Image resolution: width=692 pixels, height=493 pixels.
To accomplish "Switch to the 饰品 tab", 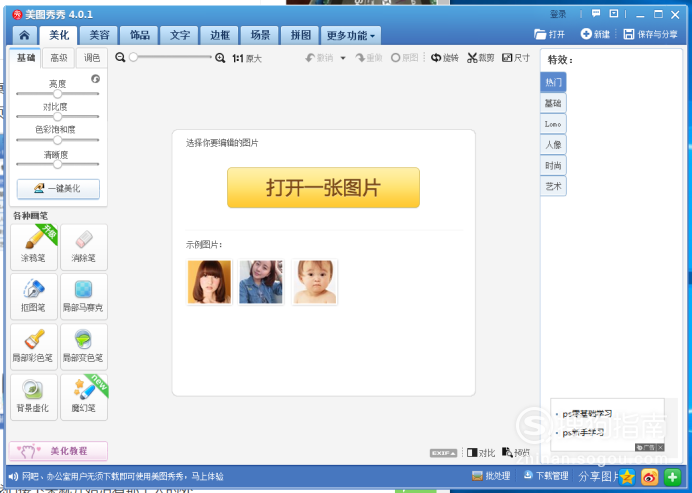I will pos(140,35).
